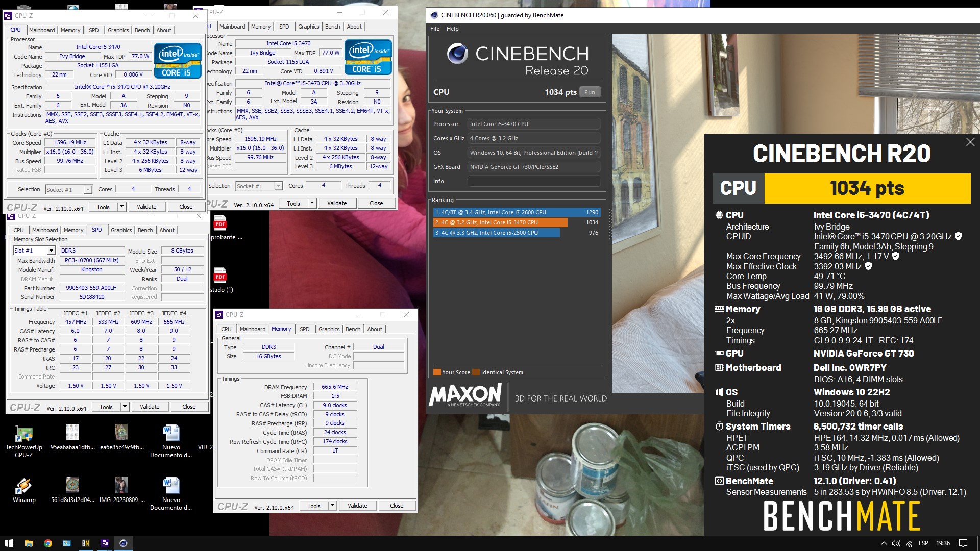Expand Tools arrow in CPU-Z window showing 0.891 V

312,203
